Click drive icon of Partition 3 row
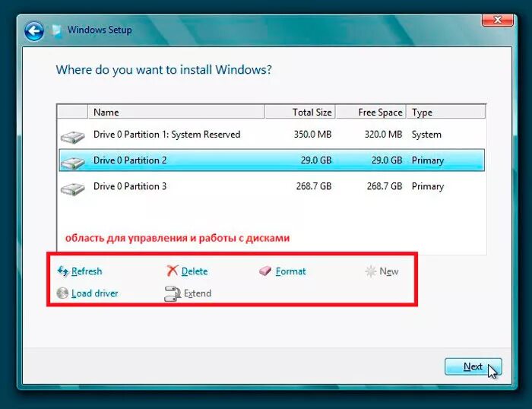Viewport: 532px width, 409px height. click(73, 189)
